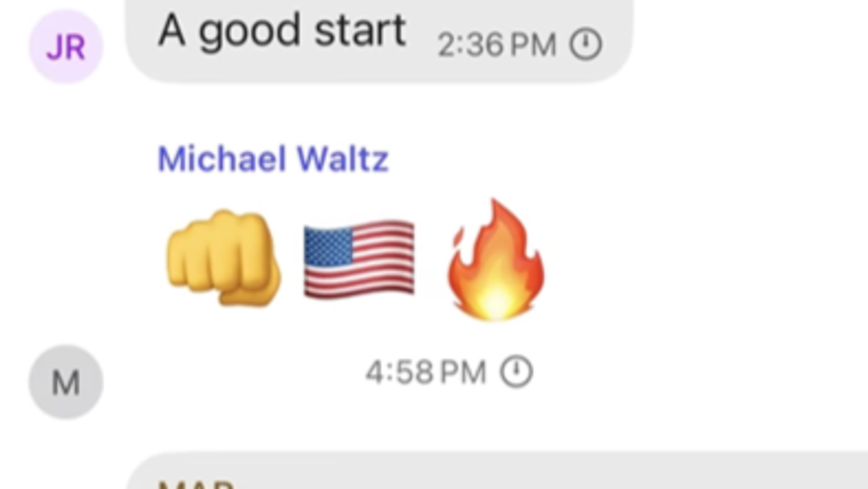
Task: Select the partially visible message bubble at bottom
Action: 497,470
